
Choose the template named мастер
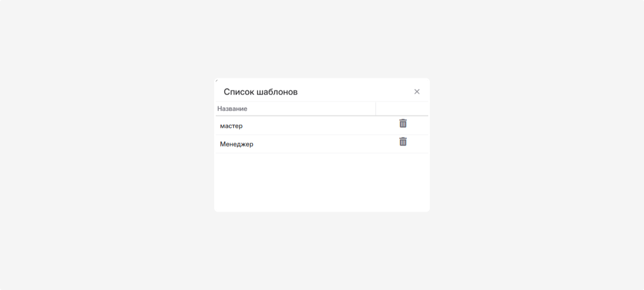point(231,126)
